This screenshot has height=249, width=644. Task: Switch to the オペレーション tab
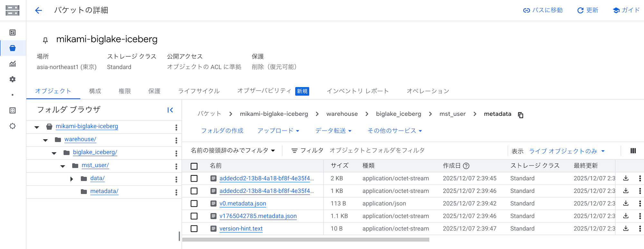point(428,91)
